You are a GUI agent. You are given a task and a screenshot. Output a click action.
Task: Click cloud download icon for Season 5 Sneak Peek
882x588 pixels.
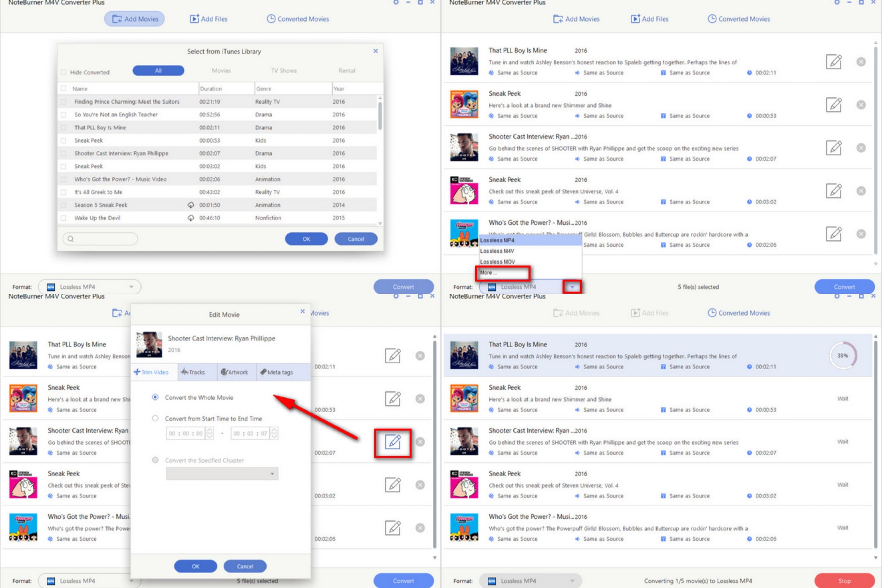pos(190,205)
